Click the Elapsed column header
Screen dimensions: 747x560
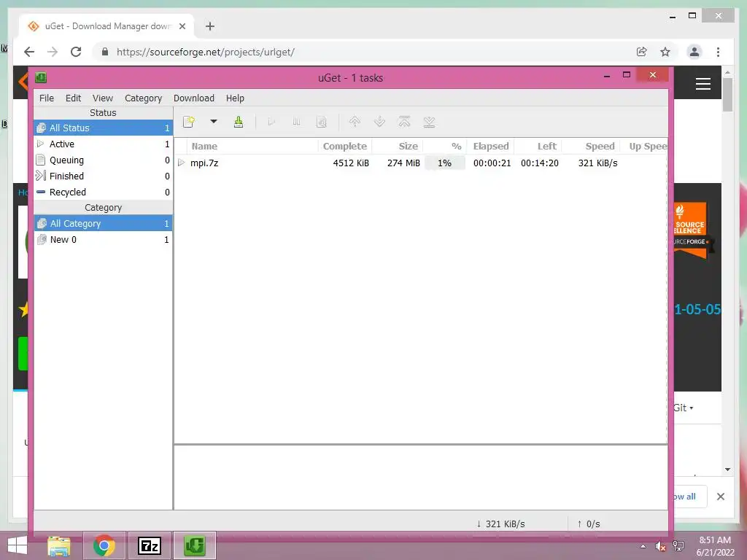coord(490,146)
